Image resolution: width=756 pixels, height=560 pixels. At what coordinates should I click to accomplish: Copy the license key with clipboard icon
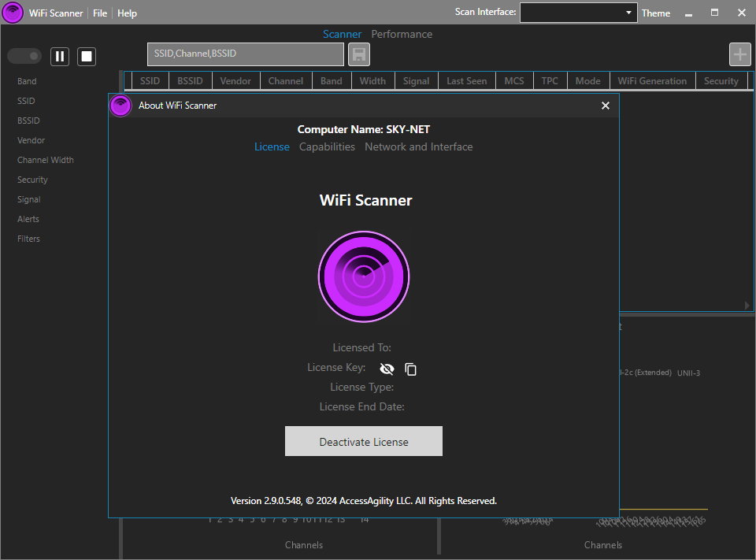pyautogui.click(x=410, y=369)
